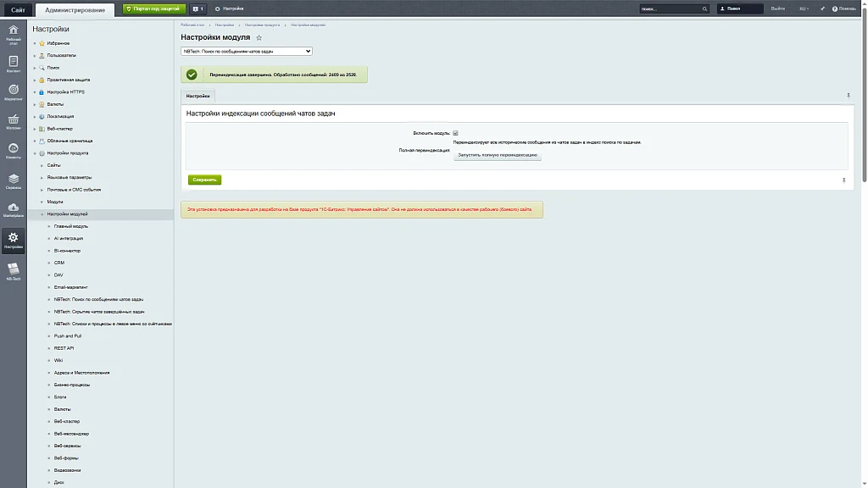
Task: Open the Сервисы sidebar icon
Action: [14, 181]
